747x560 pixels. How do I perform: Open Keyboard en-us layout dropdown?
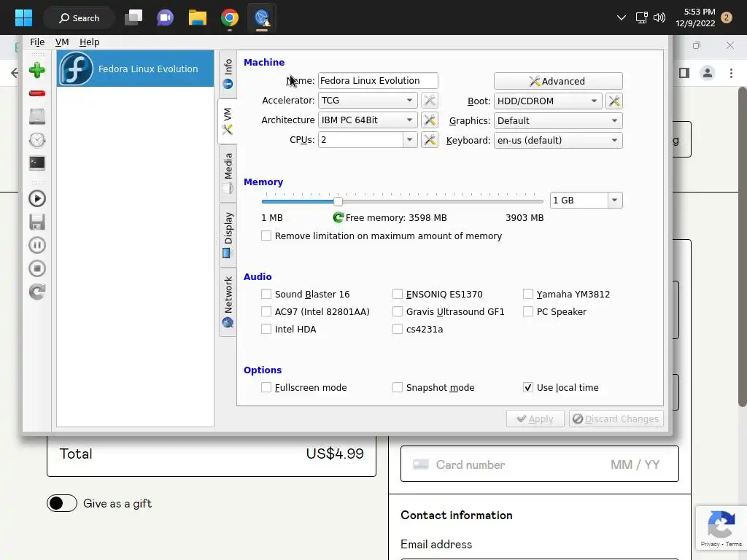(x=558, y=141)
